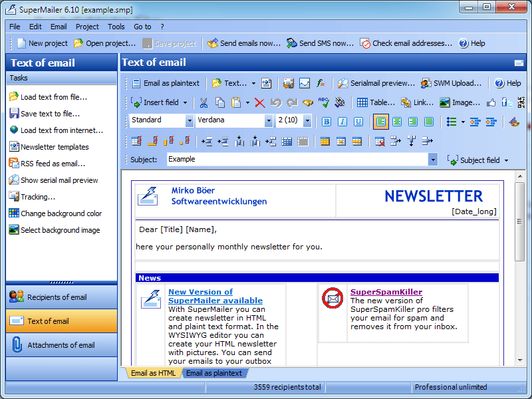
Task: Click the Facebook/Twitter share icon
Action: (507, 102)
